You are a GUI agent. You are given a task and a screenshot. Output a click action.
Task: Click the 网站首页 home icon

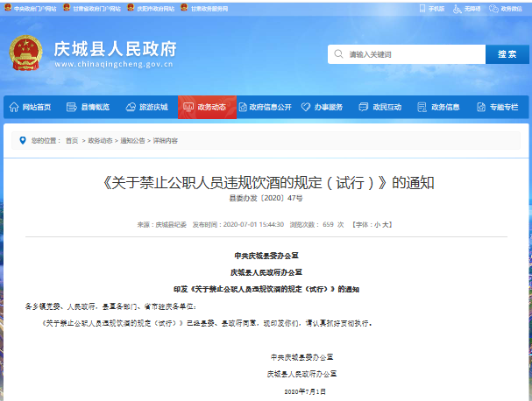tap(14, 107)
